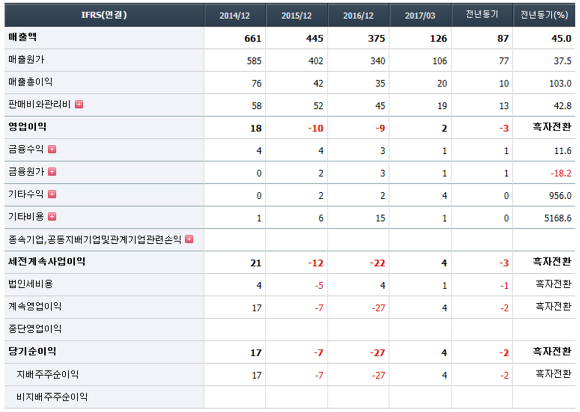The width and height of the screenshot is (580, 412).
Task: Click the 445 value in 매출액 row
Action: point(315,38)
